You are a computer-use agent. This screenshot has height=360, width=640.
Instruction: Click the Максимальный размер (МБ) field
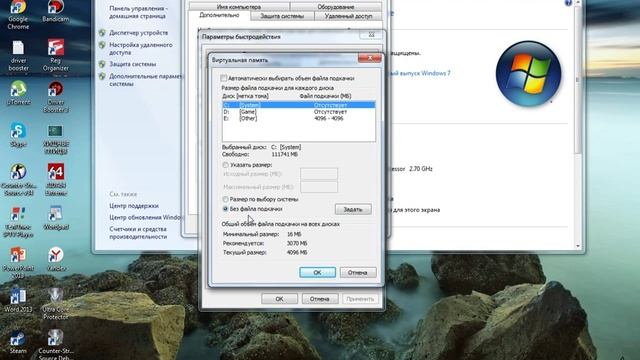[319, 187]
